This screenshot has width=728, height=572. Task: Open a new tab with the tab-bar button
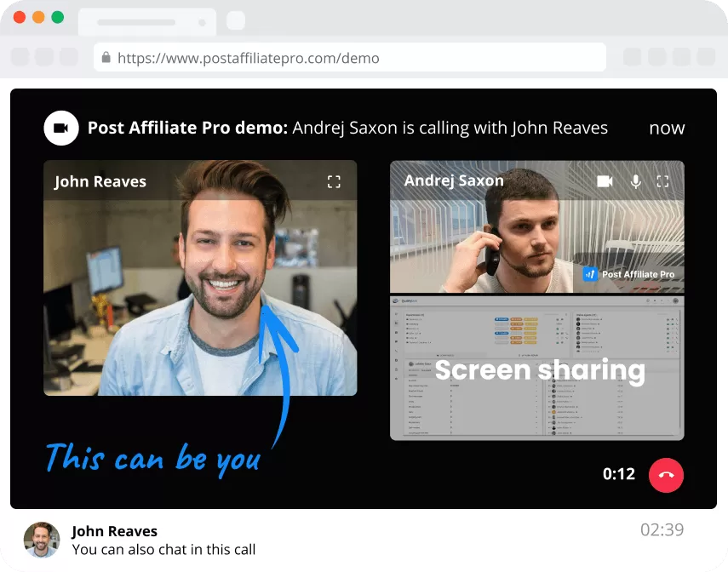point(236,20)
